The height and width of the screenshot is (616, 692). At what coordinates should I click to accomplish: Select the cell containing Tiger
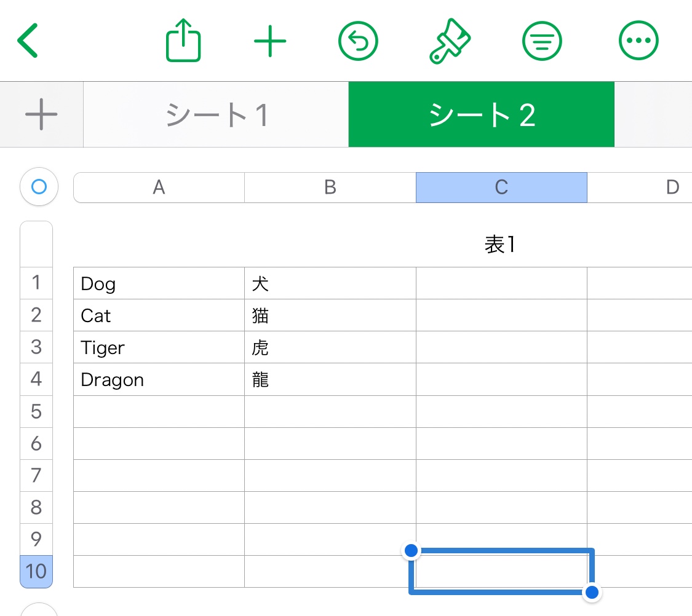(159, 347)
